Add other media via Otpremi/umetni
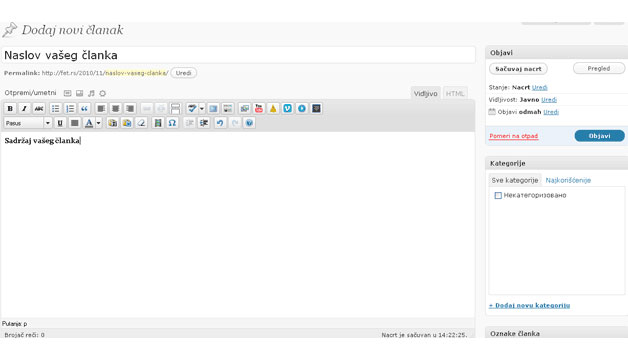 103,93
